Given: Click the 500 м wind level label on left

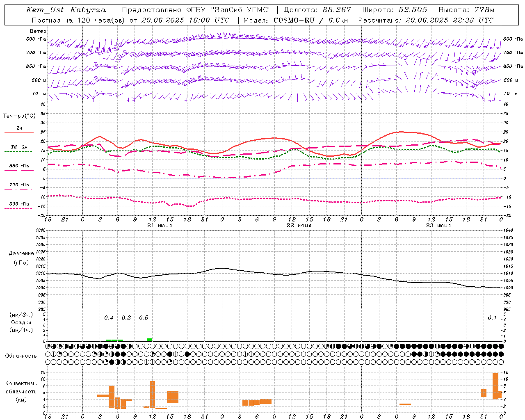Looking at the screenshot, I should click(x=39, y=80).
